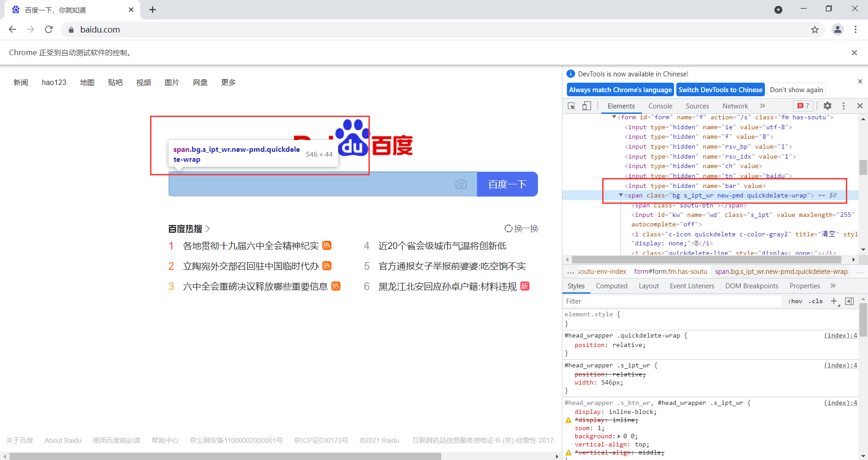Image resolution: width=868 pixels, height=460 pixels.
Task: Select form#form.fm.has-soutu breadcrumb
Action: click(x=670, y=272)
